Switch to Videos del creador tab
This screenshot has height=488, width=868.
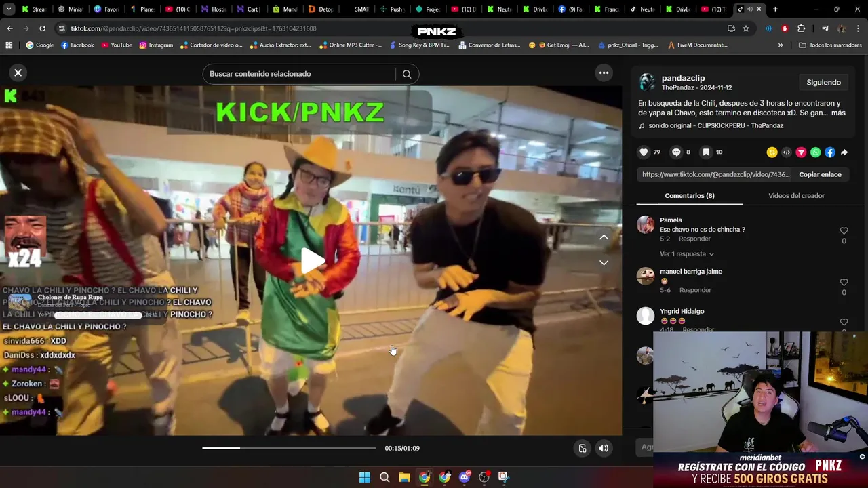pos(796,195)
